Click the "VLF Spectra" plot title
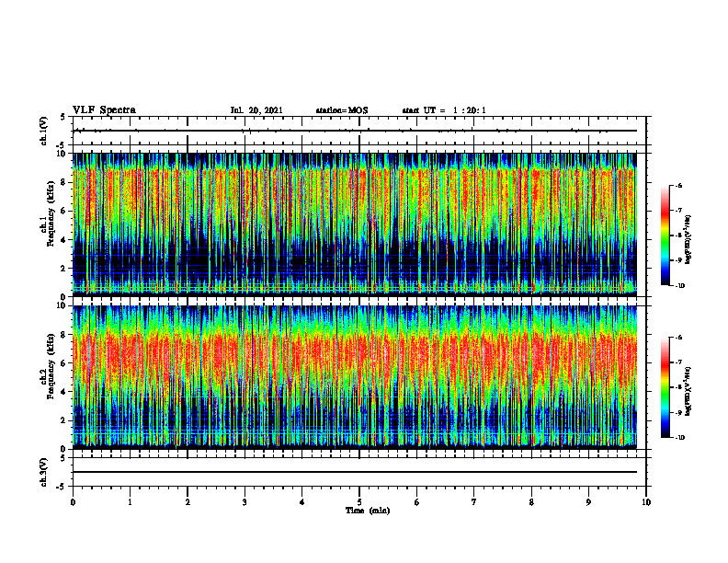728x563 pixels. 104,110
